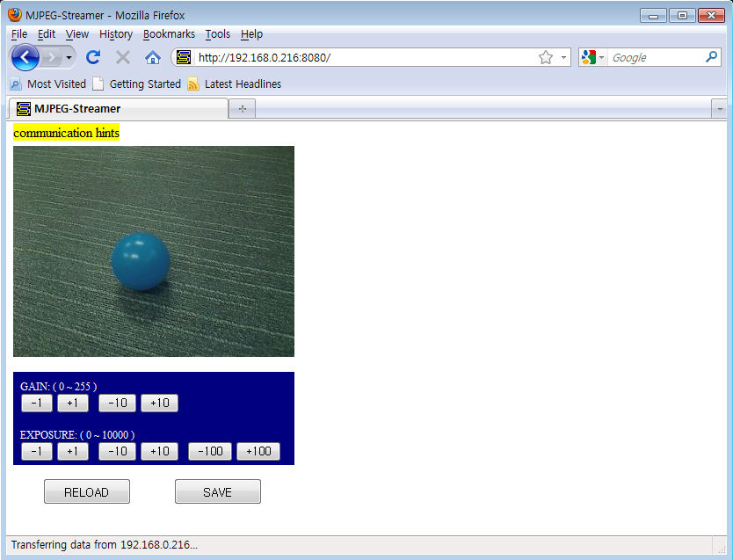Image resolution: width=733 pixels, height=560 pixels.
Task: Click the status bar resize grip
Action: pos(721,549)
